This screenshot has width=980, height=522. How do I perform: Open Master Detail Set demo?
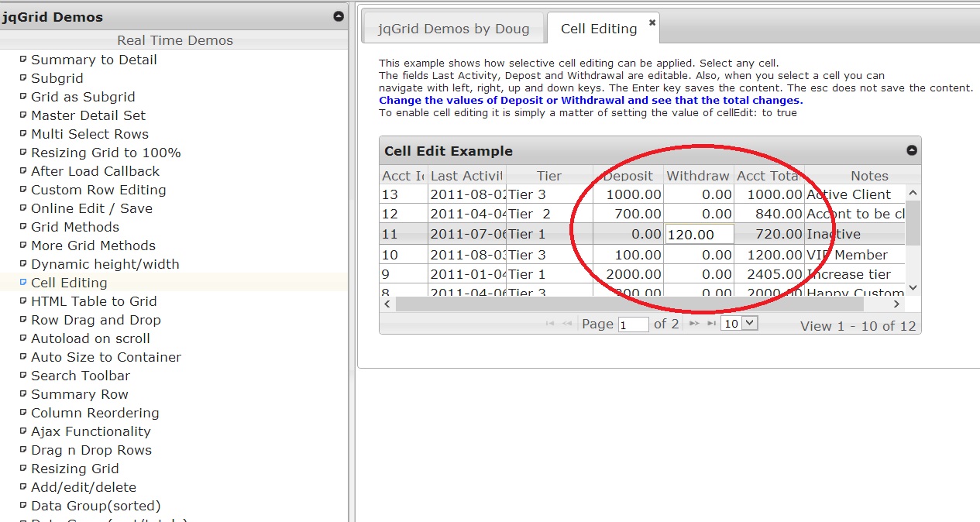tap(88, 115)
